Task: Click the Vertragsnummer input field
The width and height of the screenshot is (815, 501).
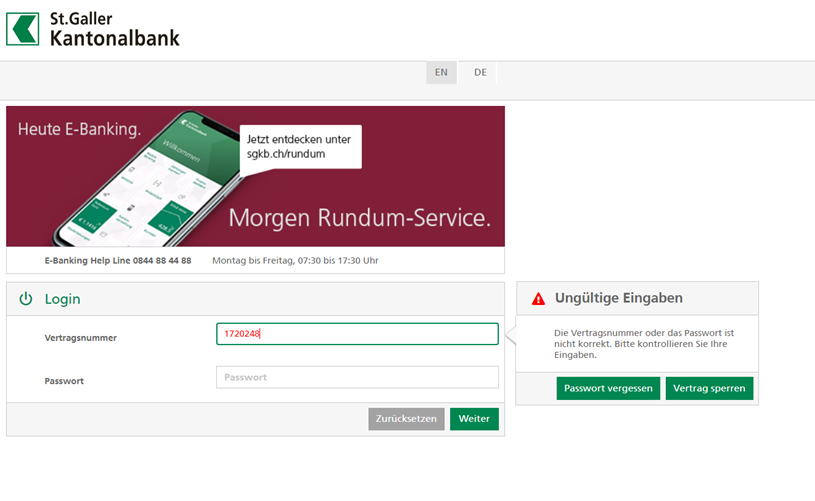Action: (x=357, y=334)
